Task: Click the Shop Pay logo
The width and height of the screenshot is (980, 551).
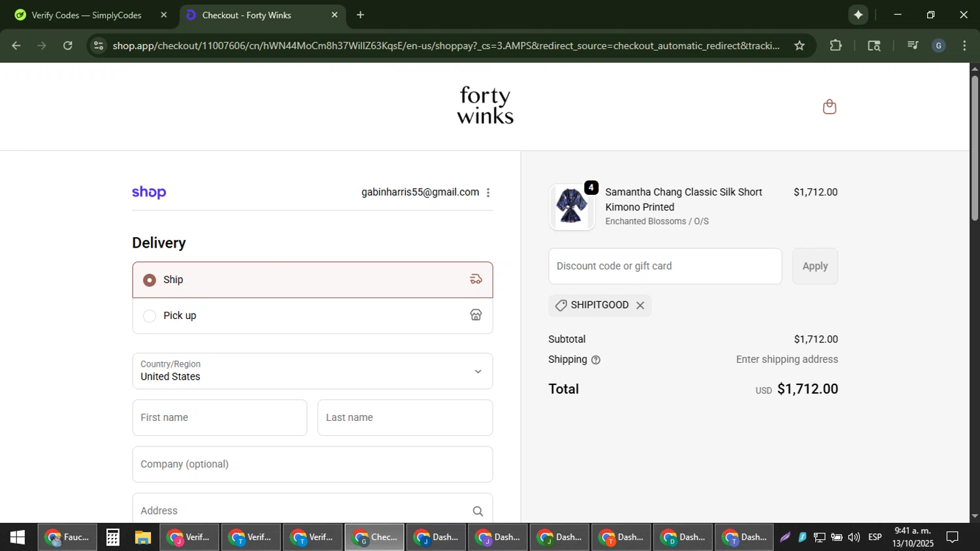Action: click(149, 192)
